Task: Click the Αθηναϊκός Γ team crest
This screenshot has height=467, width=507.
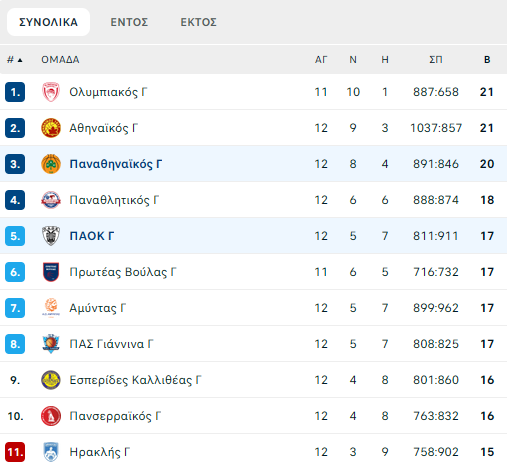Action: coord(51,128)
